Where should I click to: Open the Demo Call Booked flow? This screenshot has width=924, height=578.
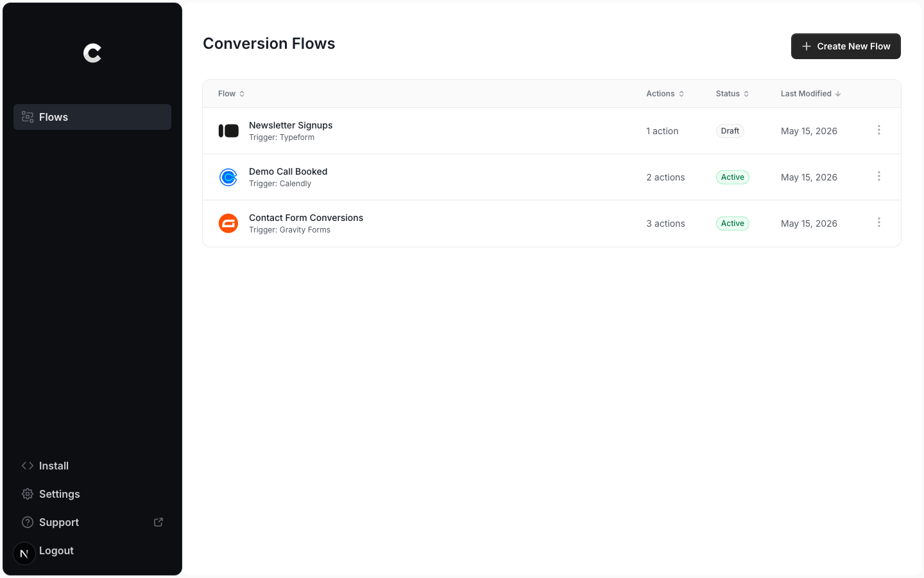(x=288, y=171)
